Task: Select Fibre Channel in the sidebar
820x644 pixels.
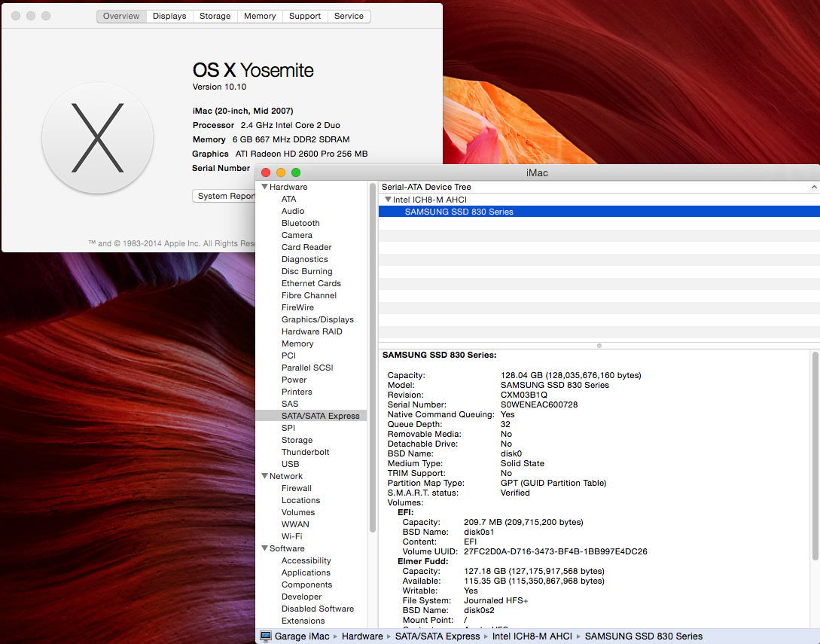Action: pyautogui.click(x=309, y=295)
